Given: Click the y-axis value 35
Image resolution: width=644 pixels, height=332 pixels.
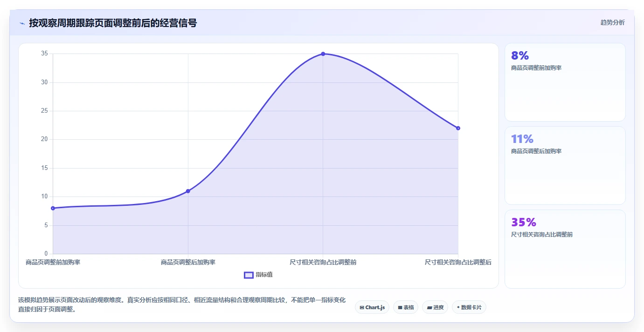Looking at the screenshot, I should (45, 54).
